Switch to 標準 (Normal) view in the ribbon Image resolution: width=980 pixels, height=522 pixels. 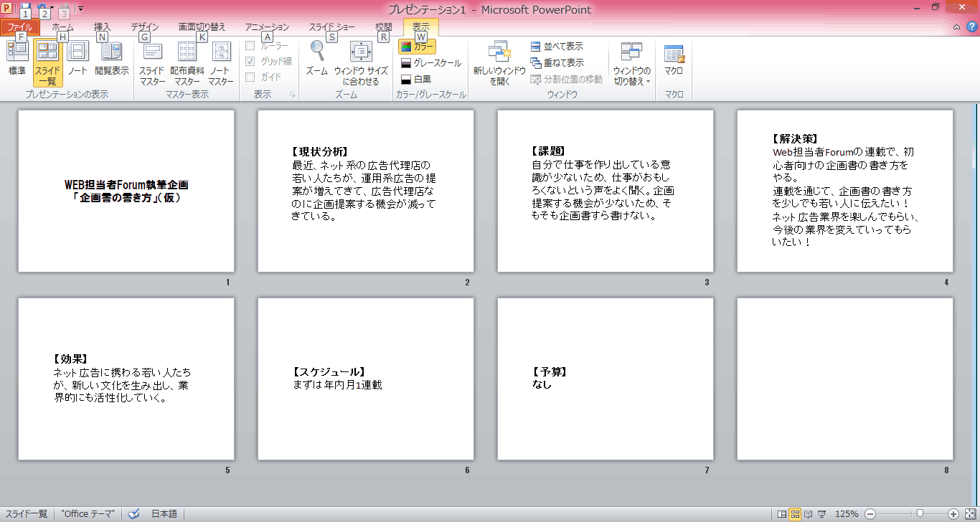(x=17, y=57)
